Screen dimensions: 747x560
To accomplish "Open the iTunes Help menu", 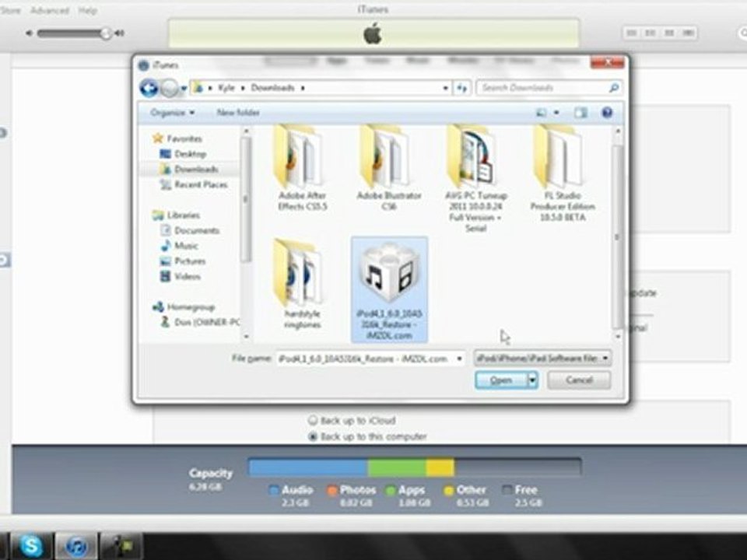I will pyautogui.click(x=88, y=10).
